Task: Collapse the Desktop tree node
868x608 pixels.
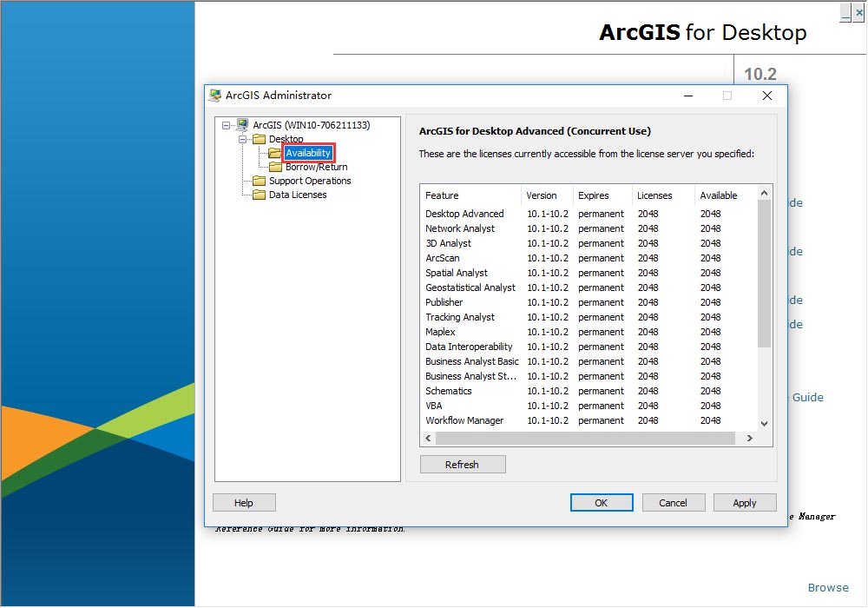Action: (243, 139)
